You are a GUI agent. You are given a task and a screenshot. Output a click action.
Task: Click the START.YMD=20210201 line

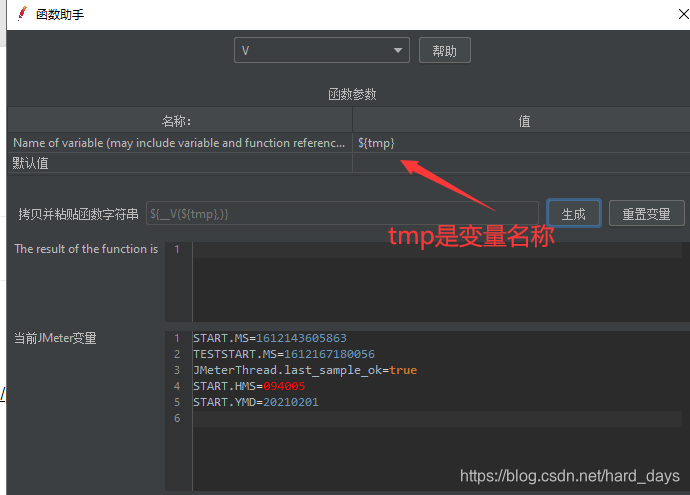pyautogui.click(x=256, y=402)
